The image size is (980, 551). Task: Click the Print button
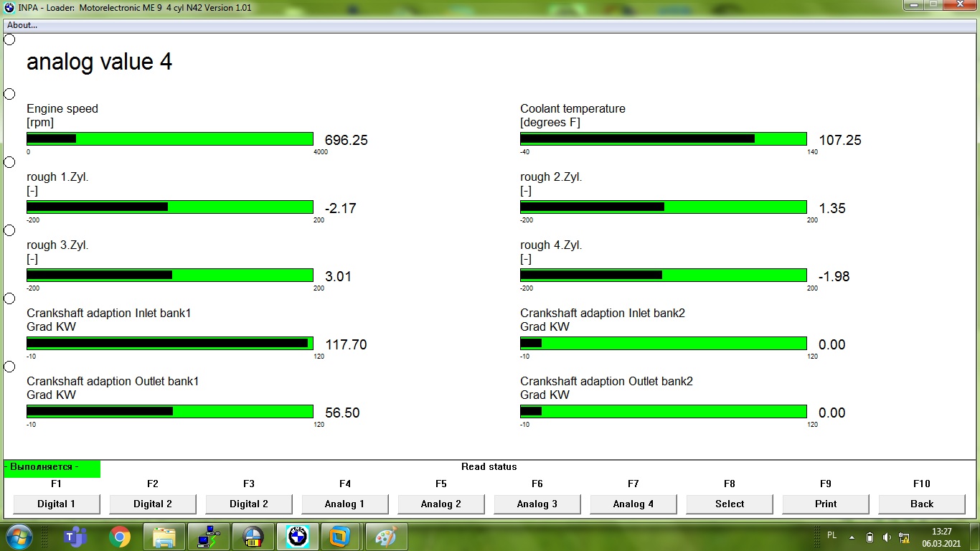coord(825,504)
